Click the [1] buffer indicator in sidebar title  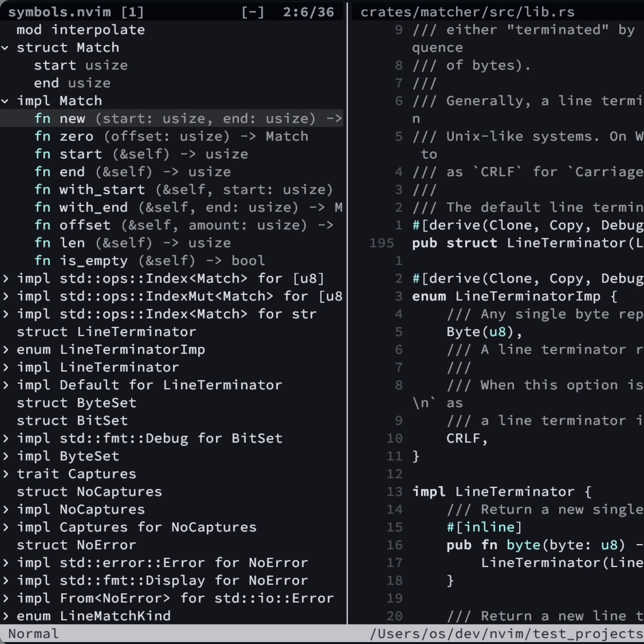coord(133,12)
